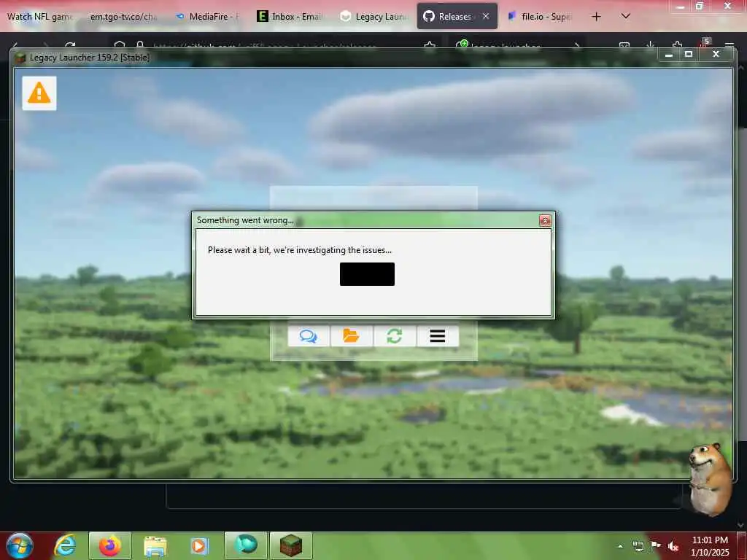Click the green refresh arrows button
Screen dimensions: 747x560
[395, 336]
